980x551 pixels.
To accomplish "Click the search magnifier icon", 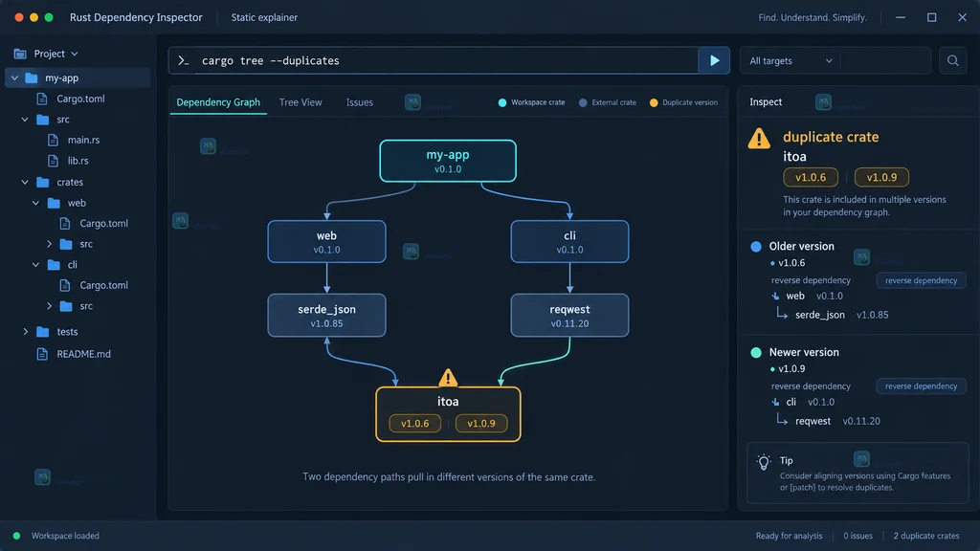I will click(952, 60).
